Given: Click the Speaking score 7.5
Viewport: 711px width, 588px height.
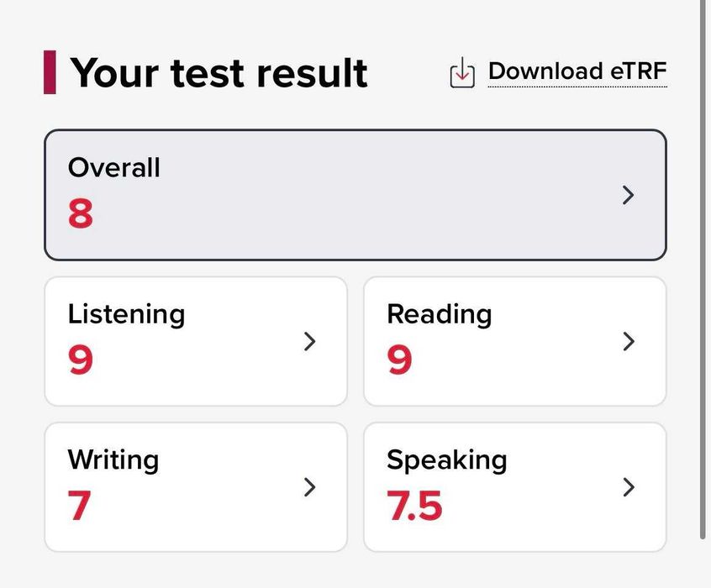Looking at the screenshot, I should pos(414,506).
